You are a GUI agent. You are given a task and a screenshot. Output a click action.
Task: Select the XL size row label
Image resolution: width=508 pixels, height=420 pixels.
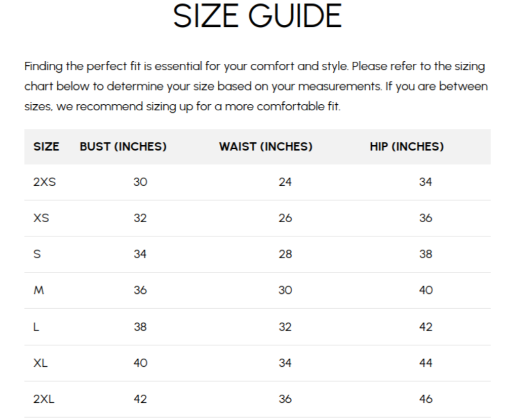coord(40,363)
